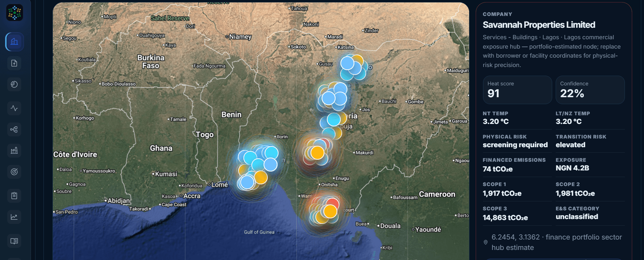Image resolution: width=644 pixels, height=260 pixels.
Task: Click the Scope 1 '1,917 tCO₂e' value
Action: click(x=502, y=193)
